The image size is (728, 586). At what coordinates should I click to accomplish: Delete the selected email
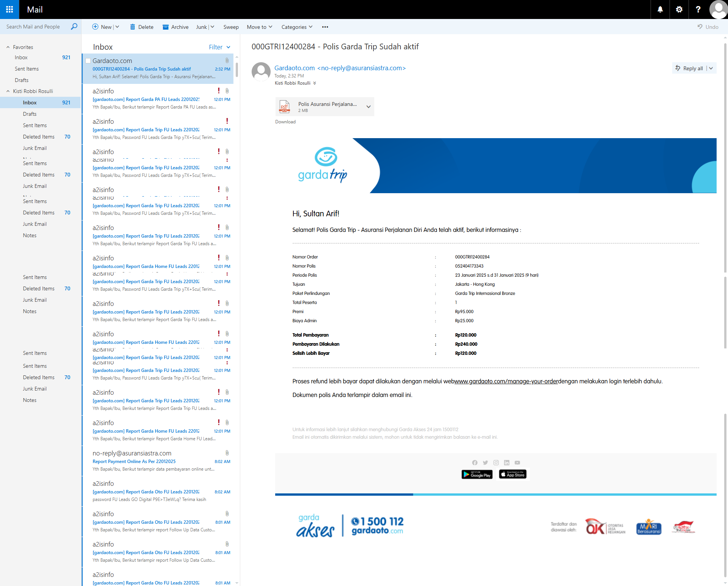(x=142, y=27)
